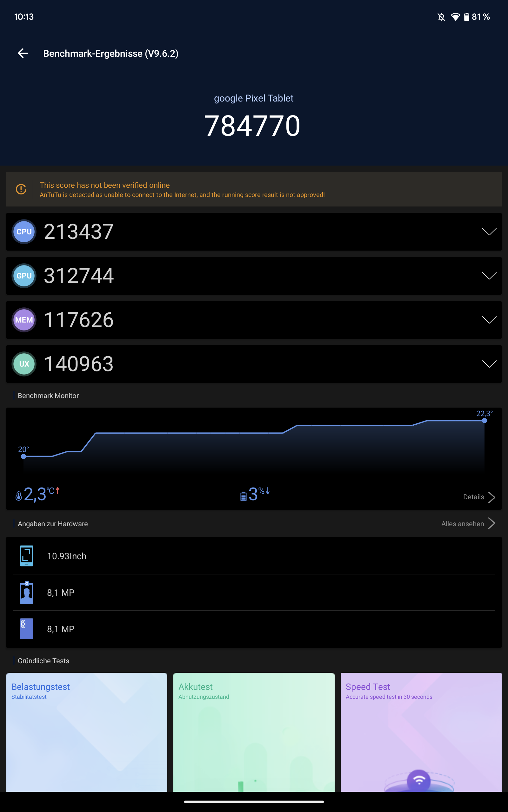This screenshot has height=812, width=508.
Task: Open Alles ansehen hardware list
Action: pos(468,523)
